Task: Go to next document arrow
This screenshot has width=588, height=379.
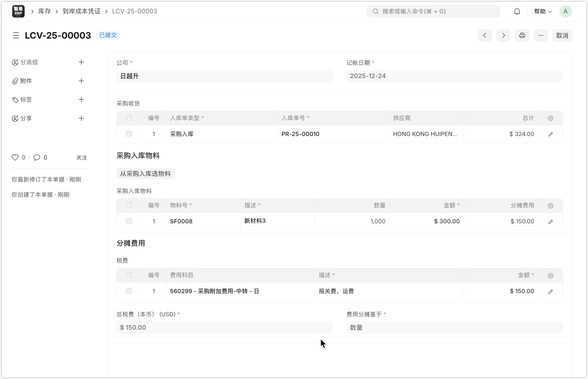Action: coord(503,35)
